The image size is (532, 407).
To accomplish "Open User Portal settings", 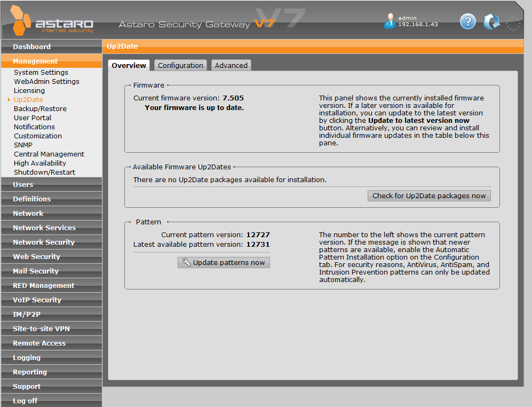I will 33,118.
